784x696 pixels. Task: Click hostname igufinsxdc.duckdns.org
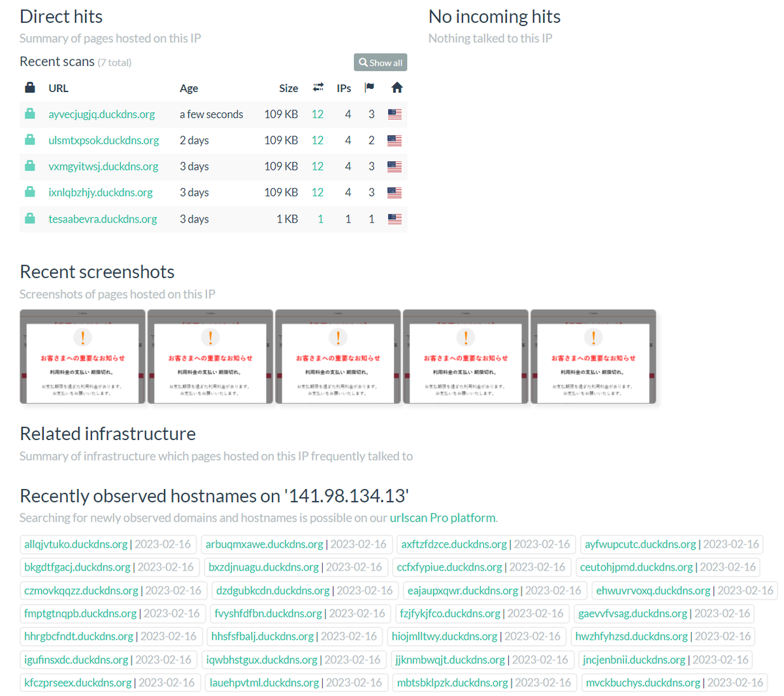pos(76,660)
